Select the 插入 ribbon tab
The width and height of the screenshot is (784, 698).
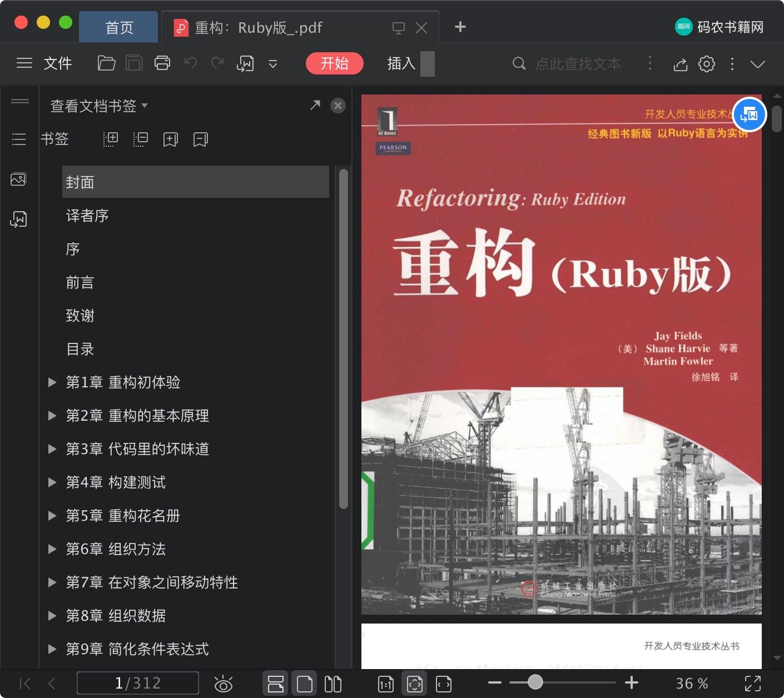(x=401, y=63)
